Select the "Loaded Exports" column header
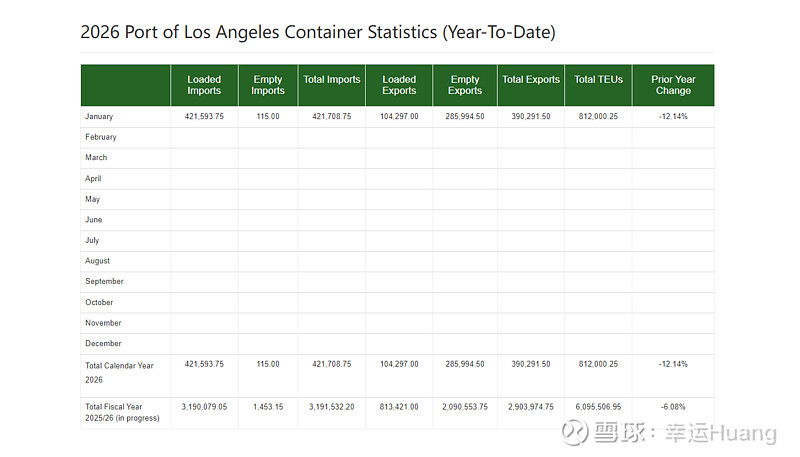Viewport: 800px width, 457px height. 399,85
